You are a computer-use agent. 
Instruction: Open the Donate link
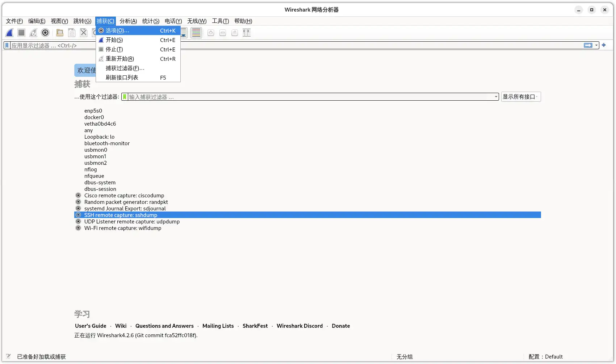(341, 326)
